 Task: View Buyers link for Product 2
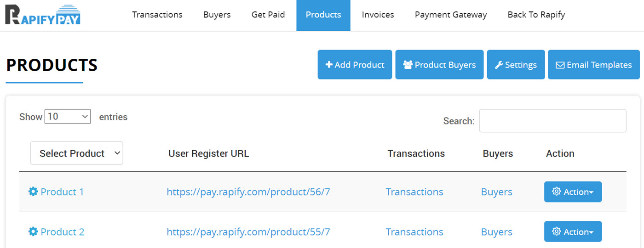click(497, 232)
